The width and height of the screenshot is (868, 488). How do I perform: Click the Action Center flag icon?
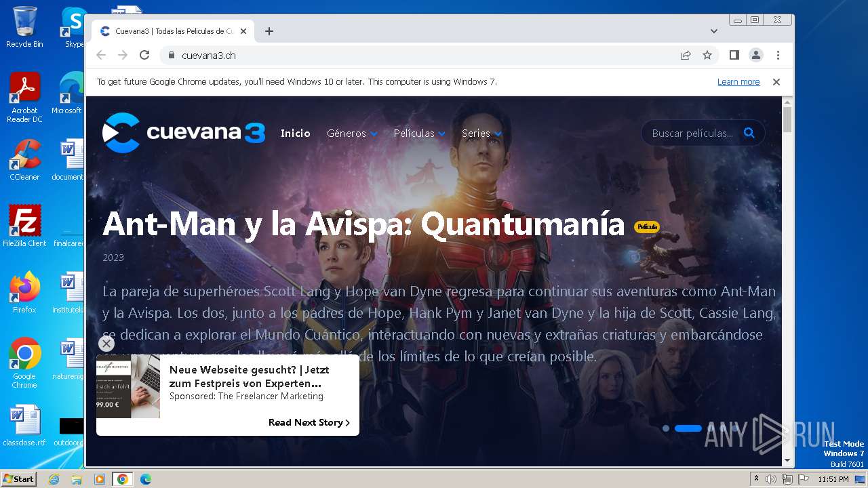tap(803, 479)
